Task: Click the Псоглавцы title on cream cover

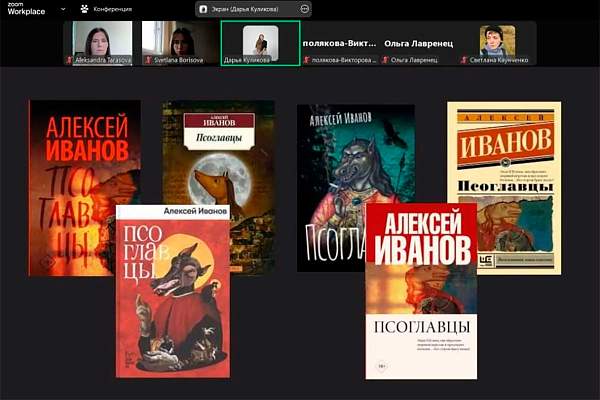Action: coord(505,186)
